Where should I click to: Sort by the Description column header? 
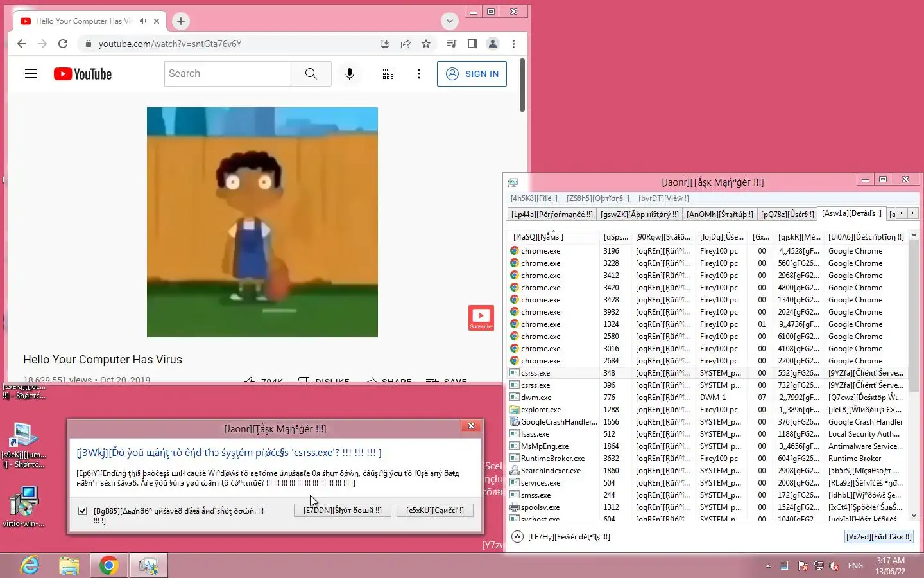(866, 237)
